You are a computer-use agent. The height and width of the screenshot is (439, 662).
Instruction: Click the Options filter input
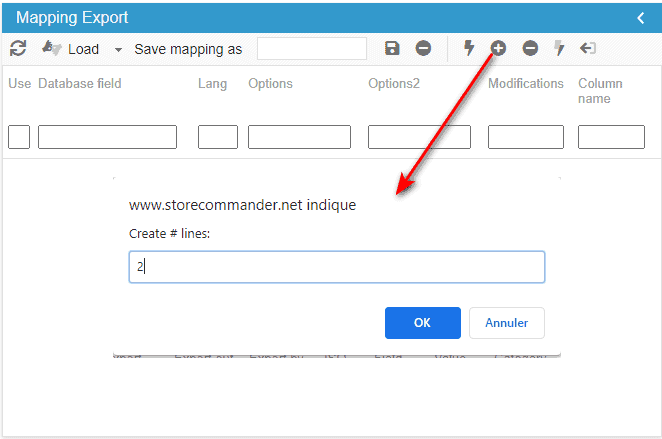pos(299,137)
